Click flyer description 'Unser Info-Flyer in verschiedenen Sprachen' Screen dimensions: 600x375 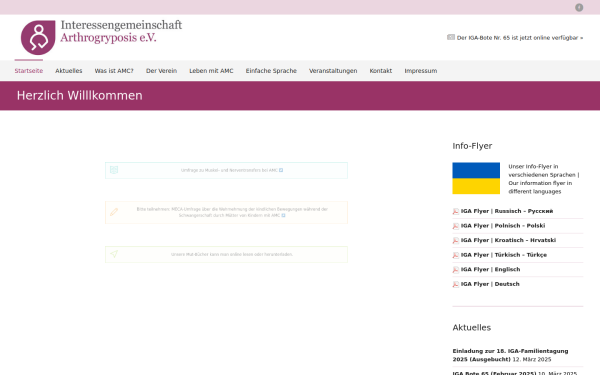click(544, 179)
